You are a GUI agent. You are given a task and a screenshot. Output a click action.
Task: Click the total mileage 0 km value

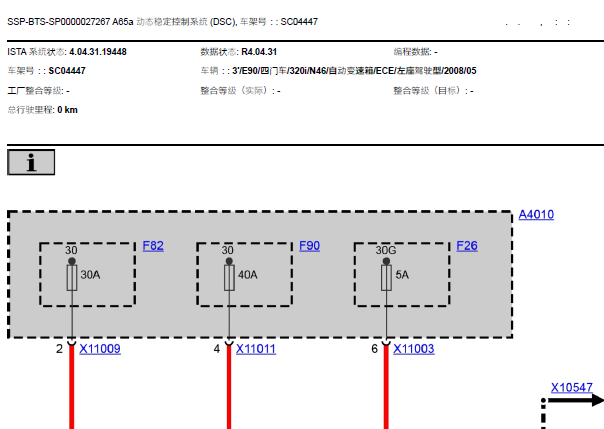pos(67,110)
